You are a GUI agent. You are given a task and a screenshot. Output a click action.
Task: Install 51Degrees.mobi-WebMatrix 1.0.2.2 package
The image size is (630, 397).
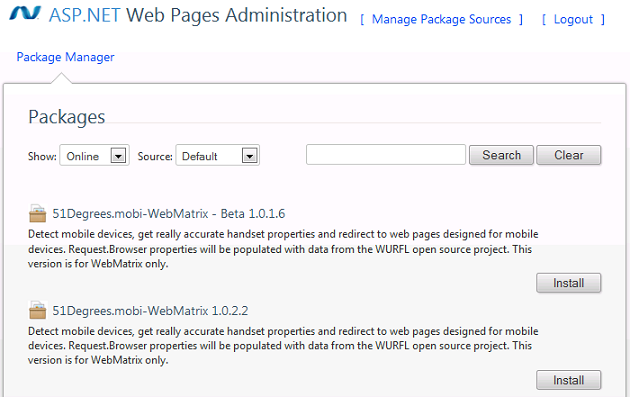click(x=569, y=380)
